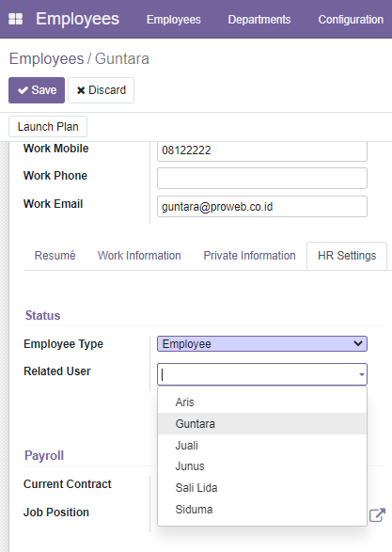Click the Launch Plan button
The height and width of the screenshot is (552, 392).
click(48, 126)
